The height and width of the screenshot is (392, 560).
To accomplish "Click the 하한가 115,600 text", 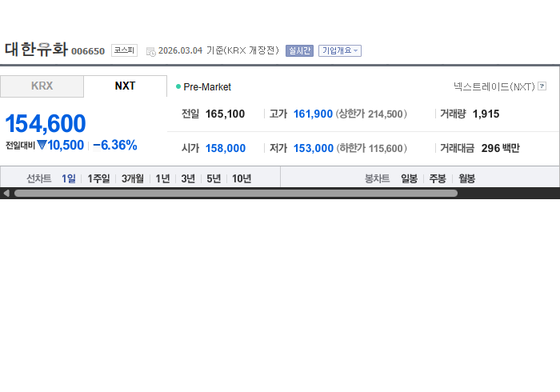I will (371, 148).
